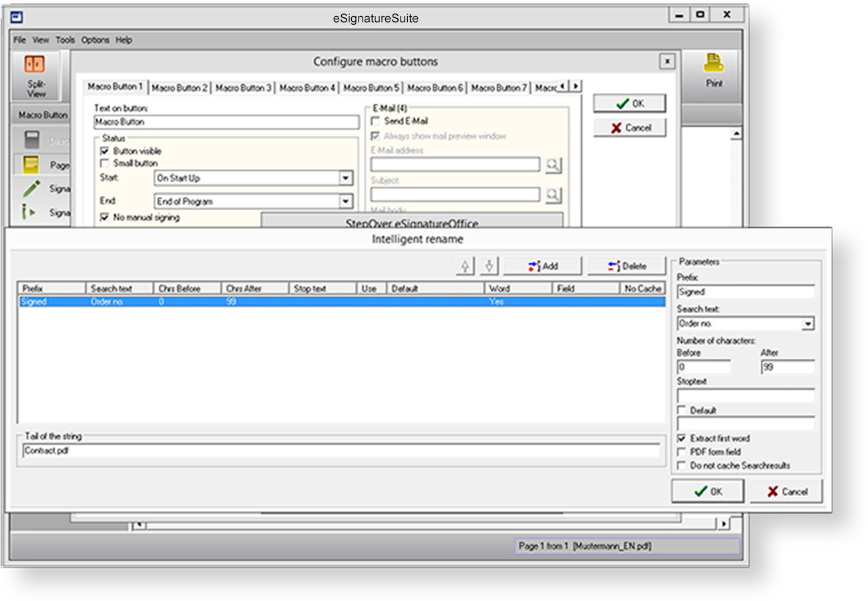Click the Split-View toolbar icon

35,65
